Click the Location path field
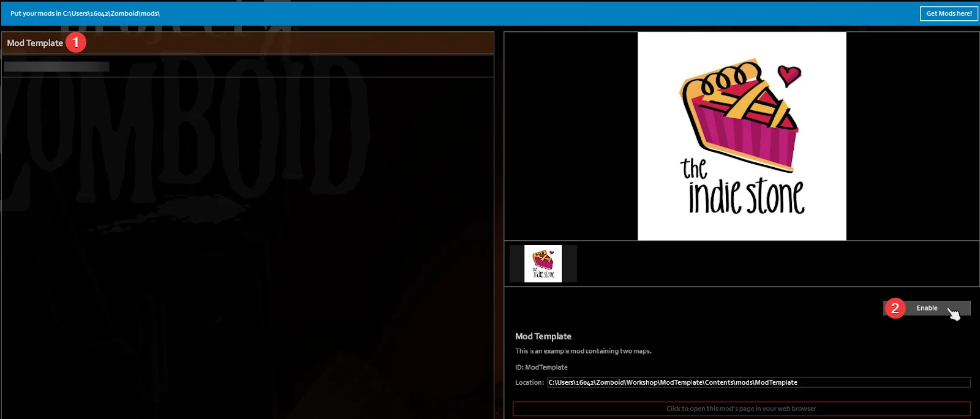 [758, 382]
